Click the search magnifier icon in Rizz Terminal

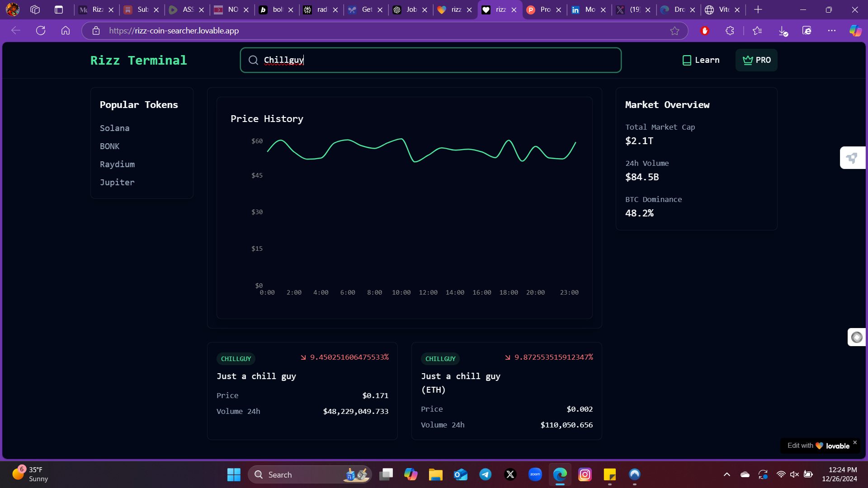253,60
